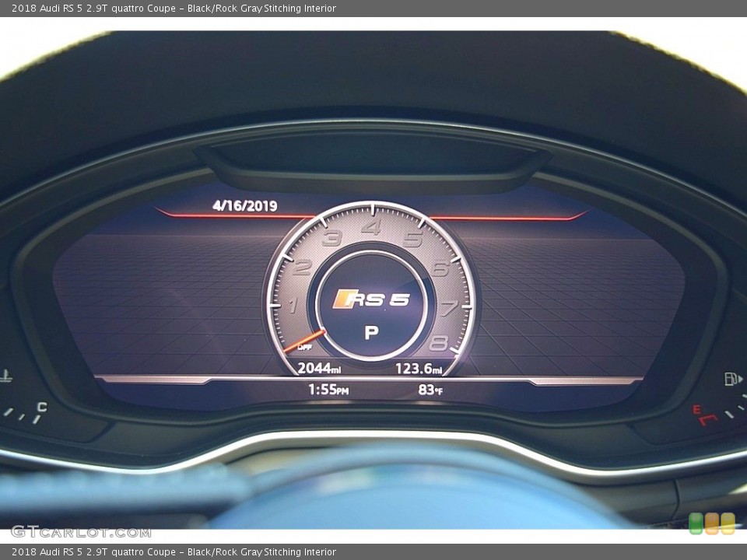Click the tachometer number 3
The image size is (747, 560).
coord(332,238)
